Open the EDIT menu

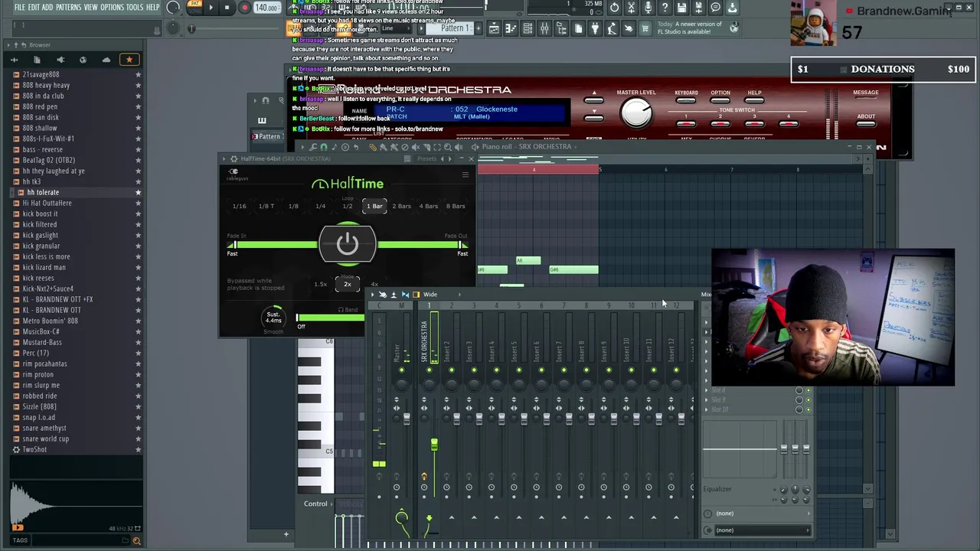click(34, 8)
